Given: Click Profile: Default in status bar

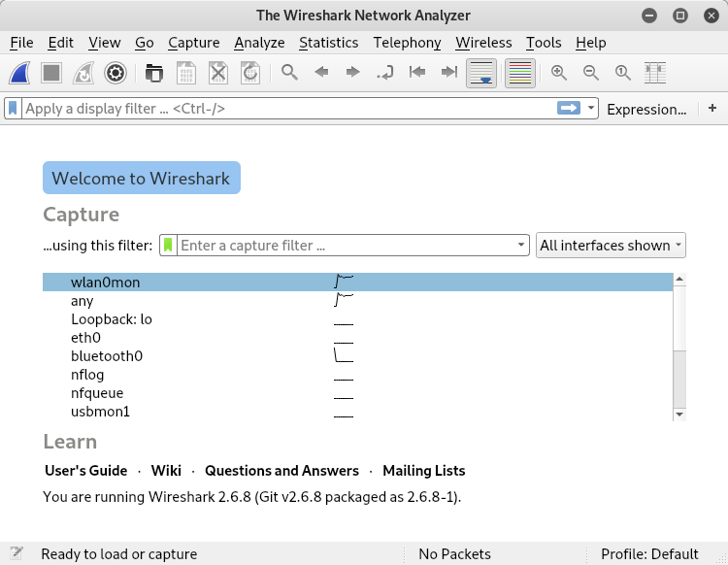Looking at the screenshot, I should tap(649, 554).
